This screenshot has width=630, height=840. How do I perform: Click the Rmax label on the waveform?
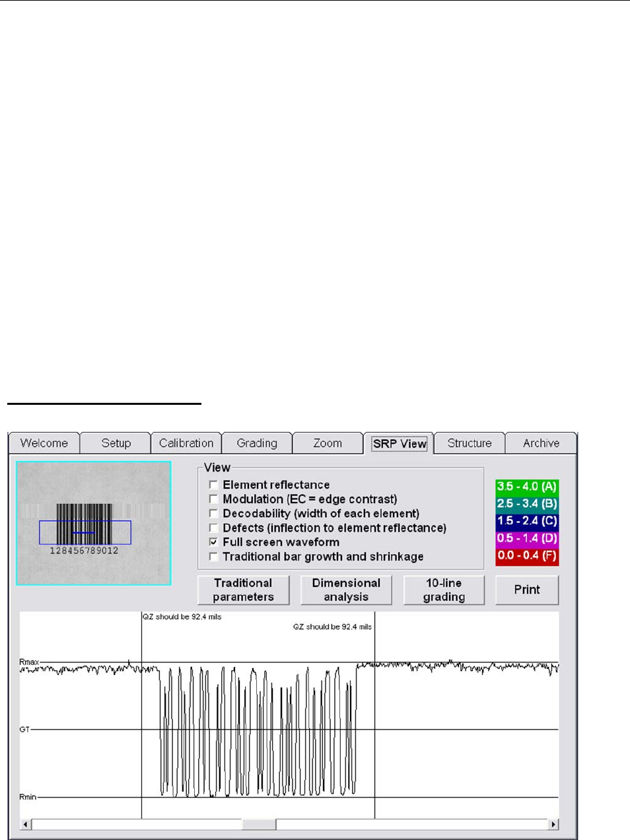tap(29, 662)
